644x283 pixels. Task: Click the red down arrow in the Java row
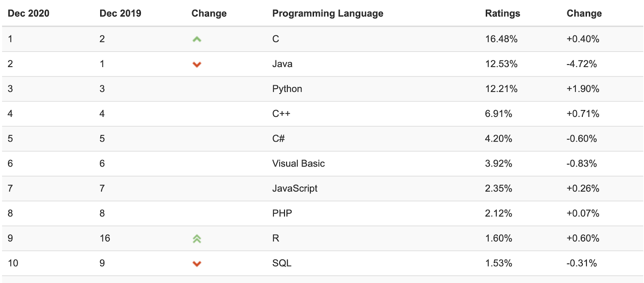(197, 65)
